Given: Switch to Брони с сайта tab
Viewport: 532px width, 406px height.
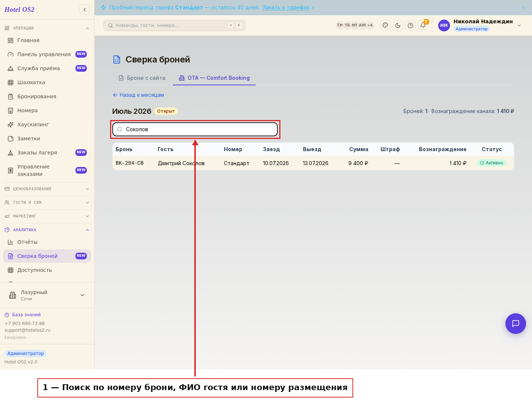Looking at the screenshot, I should 142,78.
